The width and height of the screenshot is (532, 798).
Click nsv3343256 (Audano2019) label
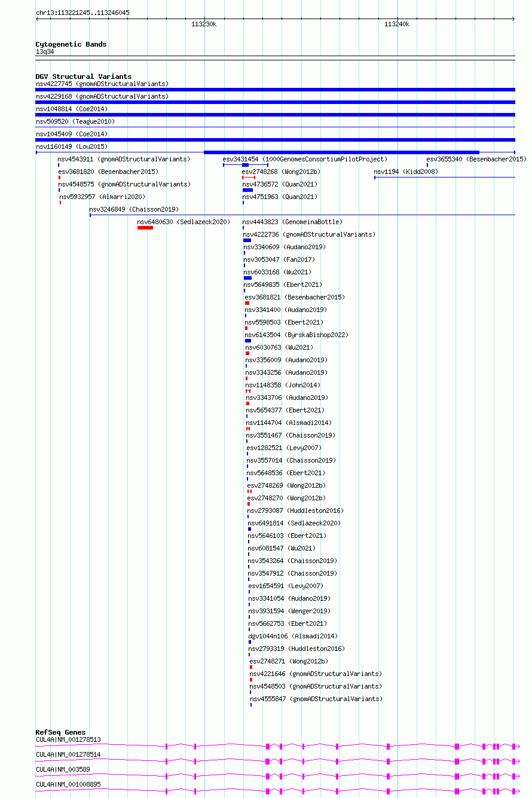coord(286,372)
